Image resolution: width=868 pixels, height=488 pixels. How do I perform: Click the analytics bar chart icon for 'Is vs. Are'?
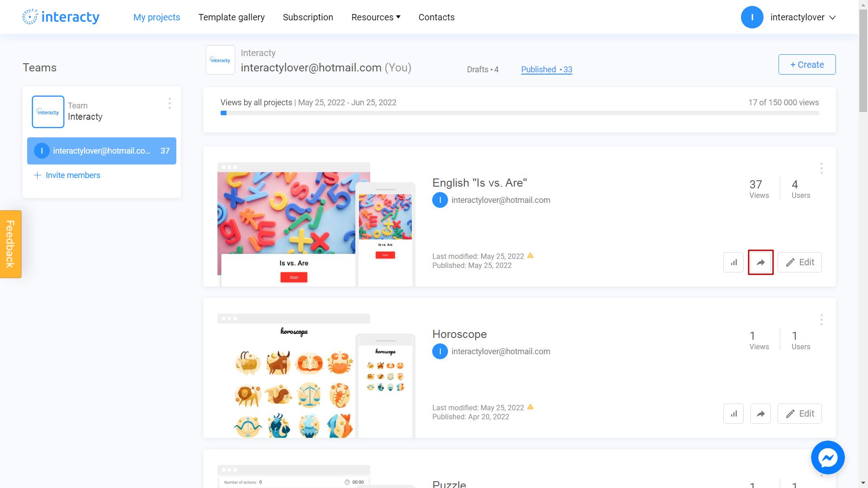pos(734,262)
